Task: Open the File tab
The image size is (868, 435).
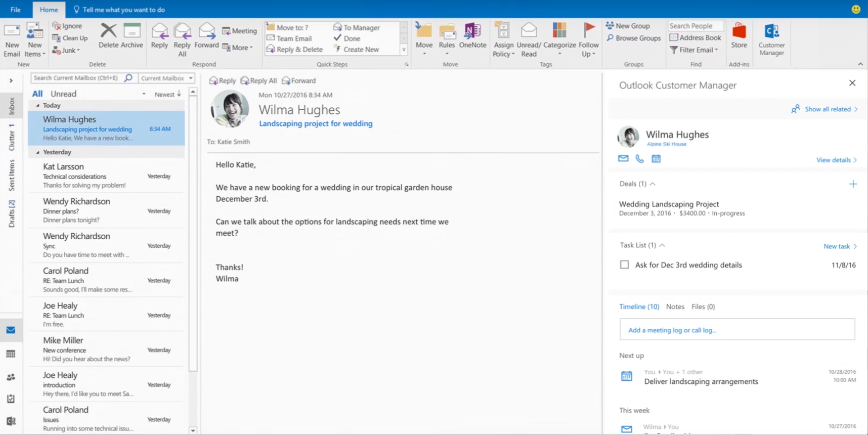Action: 15,10
